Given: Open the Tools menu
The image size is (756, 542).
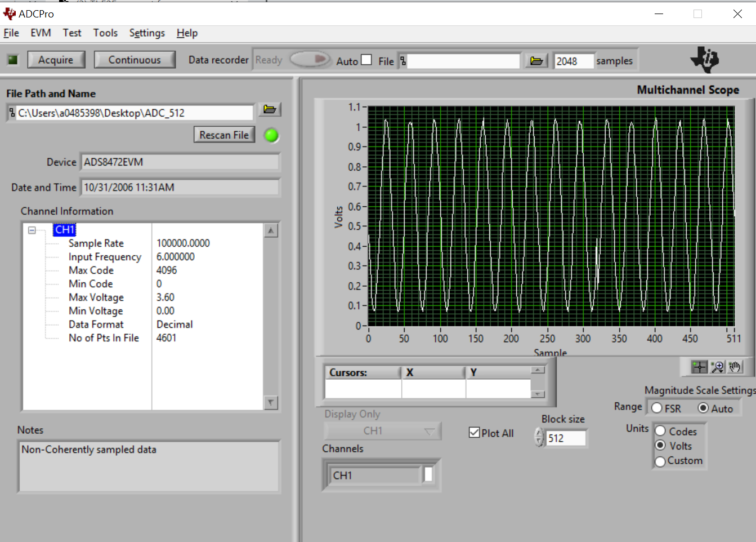Looking at the screenshot, I should click(x=105, y=33).
